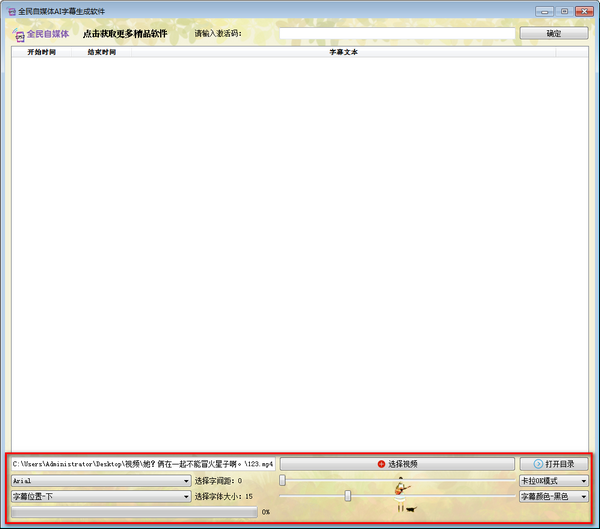The image size is (600, 529).
Task: Click the red icon on 选择视频 button
Action: [381, 464]
